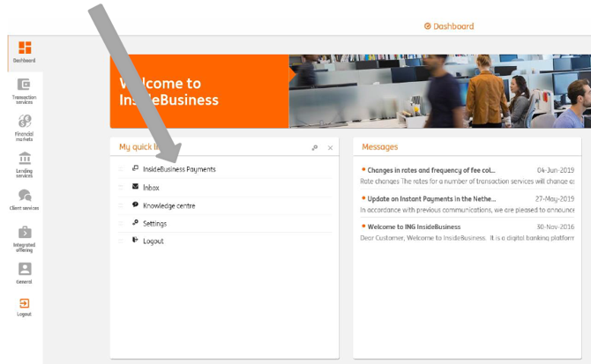Open Update on Instant Payments message
Screen dimensions: 591x364
click(x=431, y=198)
